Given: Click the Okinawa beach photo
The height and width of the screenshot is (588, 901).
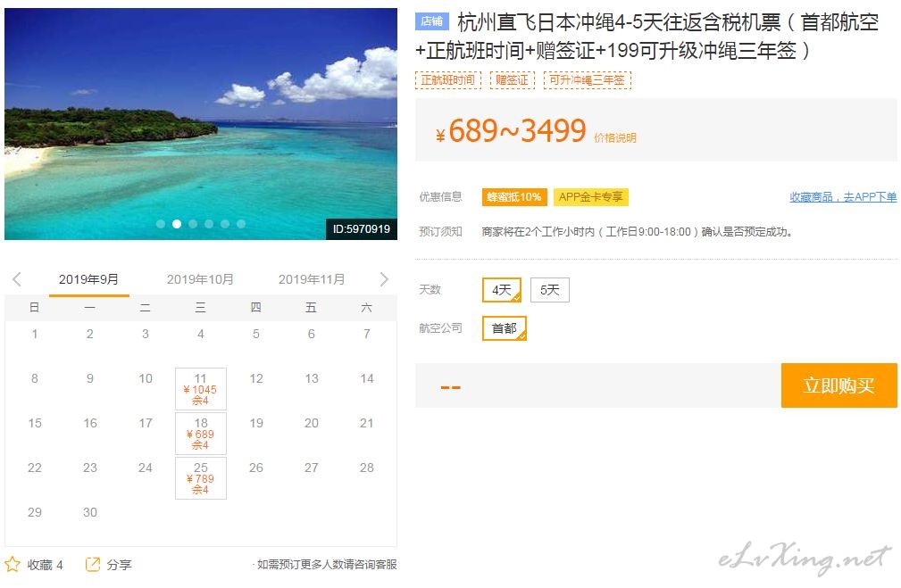Looking at the screenshot, I should pyautogui.click(x=201, y=123).
